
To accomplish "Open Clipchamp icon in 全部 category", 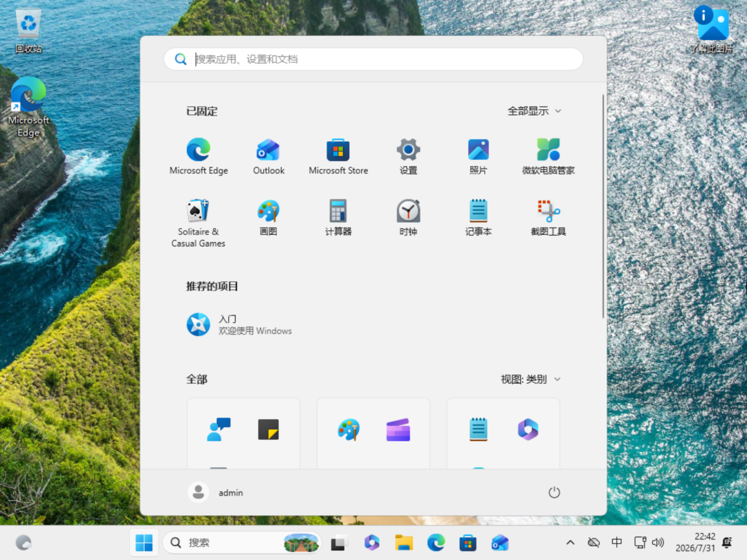I will point(398,429).
